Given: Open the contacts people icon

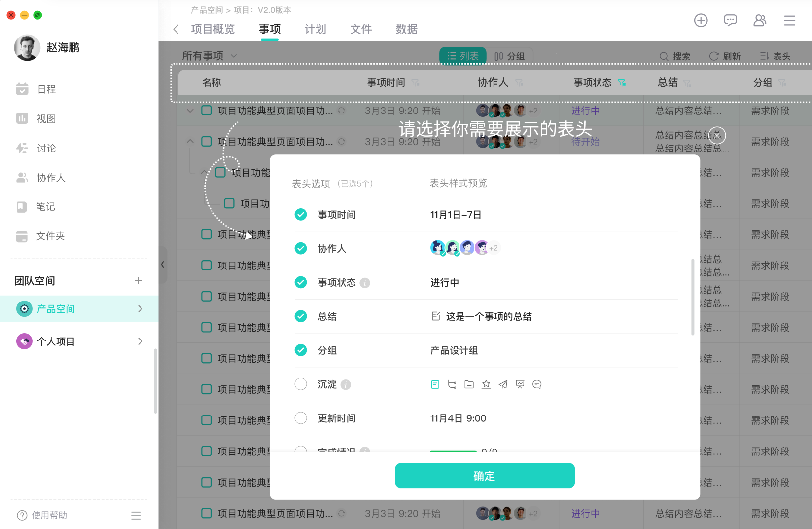Looking at the screenshot, I should [760, 20].
